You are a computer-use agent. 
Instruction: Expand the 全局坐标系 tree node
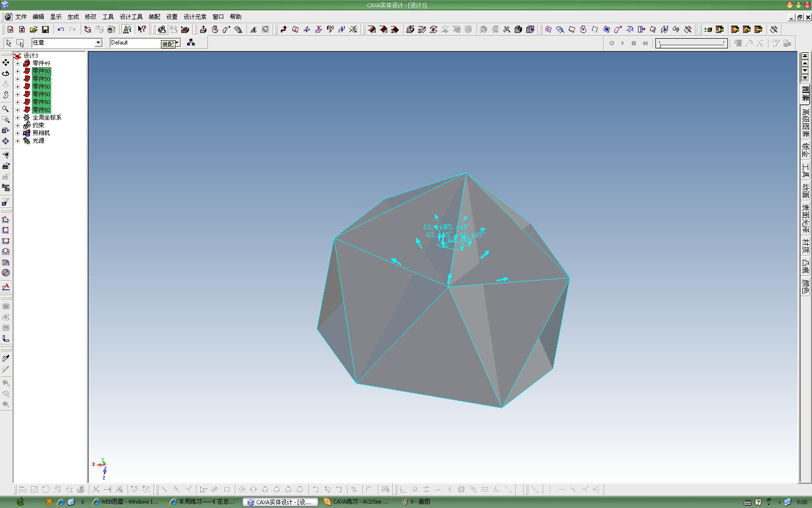[x=18, y=118]
